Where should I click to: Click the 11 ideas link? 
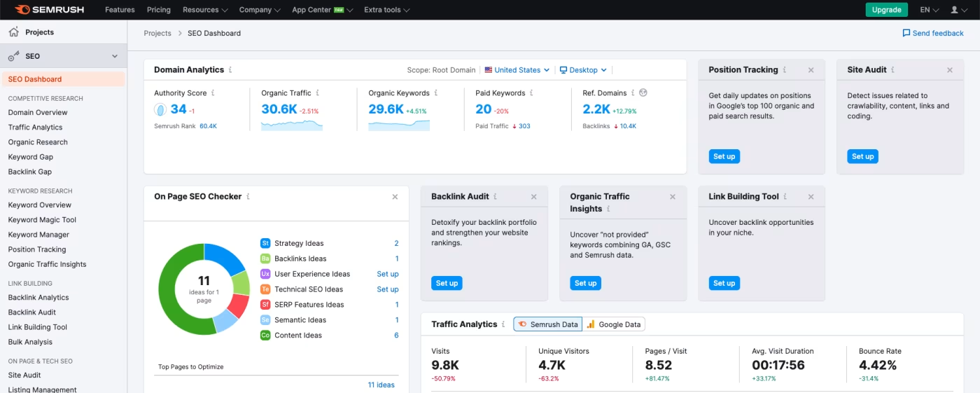tap(381, 385)
